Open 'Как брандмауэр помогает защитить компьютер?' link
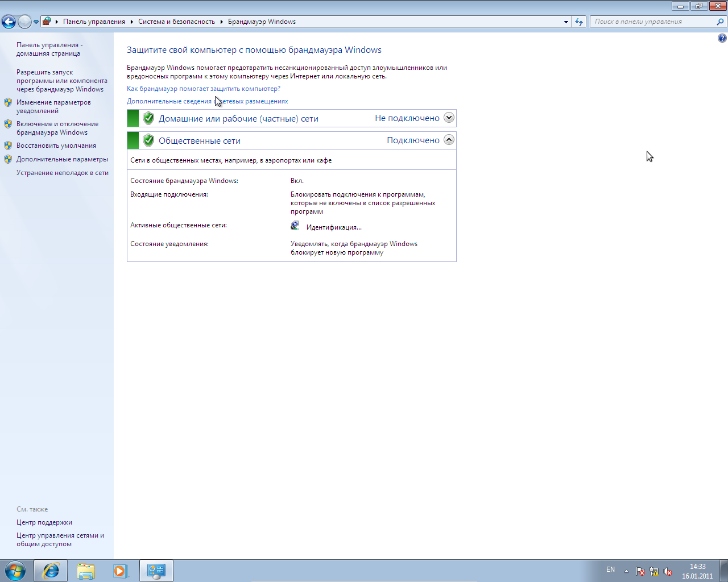 pos(204,89)
